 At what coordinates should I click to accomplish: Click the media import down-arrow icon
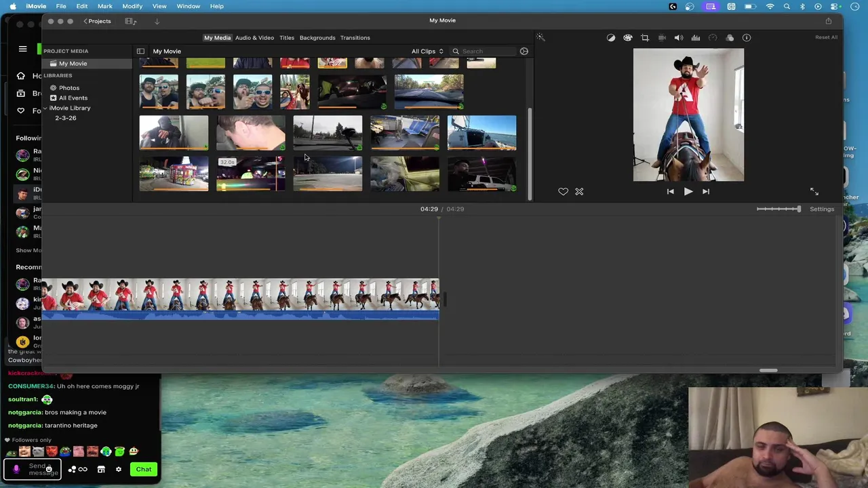click(157, 21)
